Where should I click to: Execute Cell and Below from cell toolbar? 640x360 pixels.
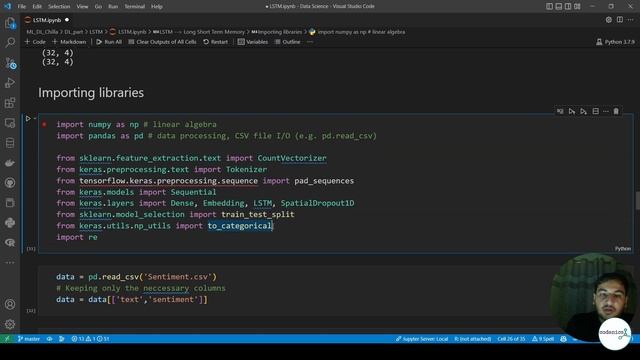584,111
